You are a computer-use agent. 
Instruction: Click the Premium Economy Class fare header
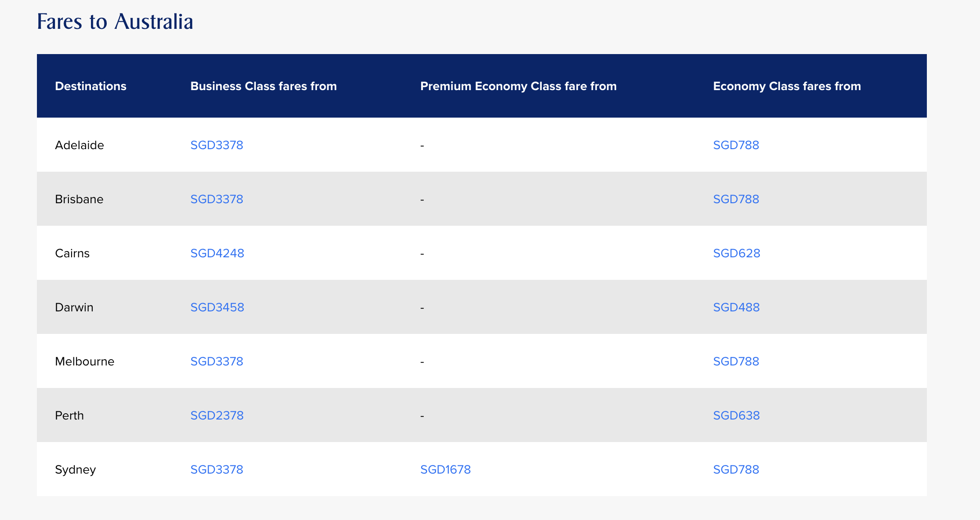[x=518, y=86]
